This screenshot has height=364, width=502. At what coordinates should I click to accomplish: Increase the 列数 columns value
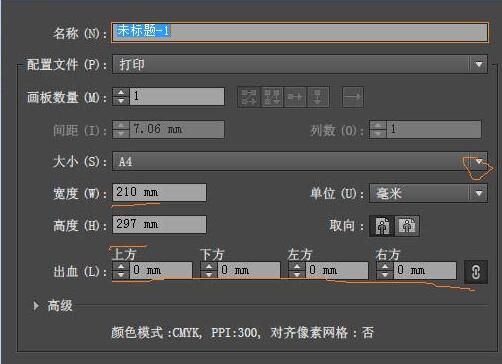[x=378, y=125]
